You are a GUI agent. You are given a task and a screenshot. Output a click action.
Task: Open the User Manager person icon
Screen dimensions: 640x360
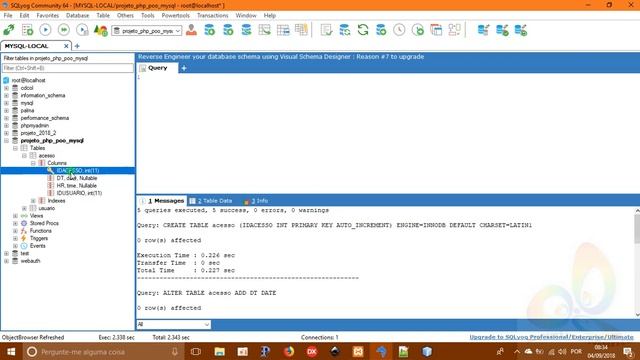(x=191, y=30)
